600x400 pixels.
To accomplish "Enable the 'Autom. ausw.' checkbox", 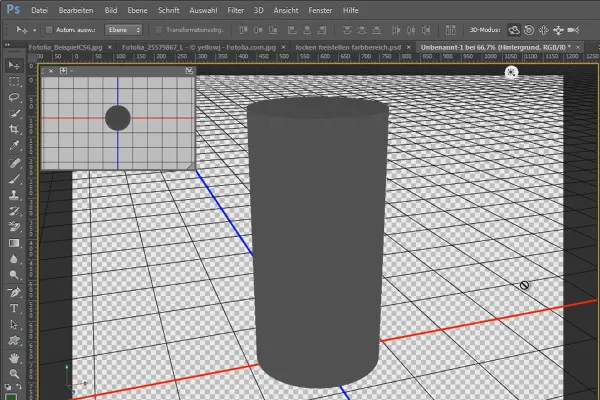I will tap(49, 30).
